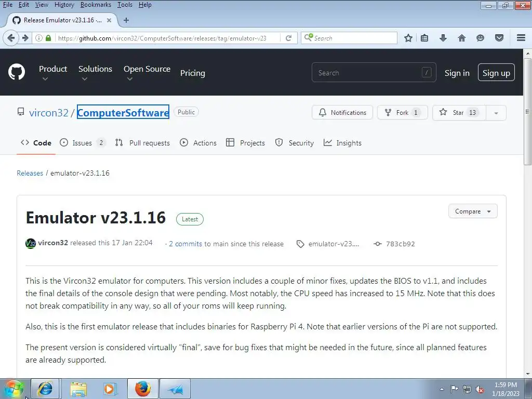Viewport: 532px width, 399px height.
Task: Show hidden system tray icons
Action: pos(442,389)
